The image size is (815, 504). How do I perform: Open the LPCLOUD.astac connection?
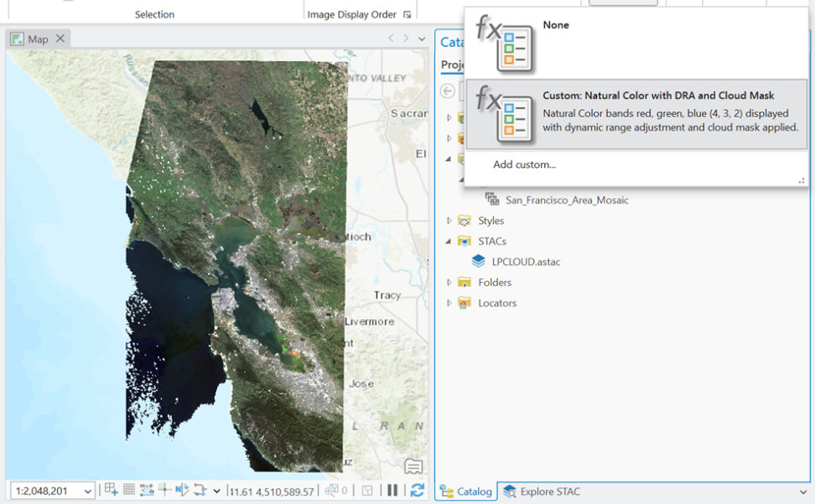point(526,262)
